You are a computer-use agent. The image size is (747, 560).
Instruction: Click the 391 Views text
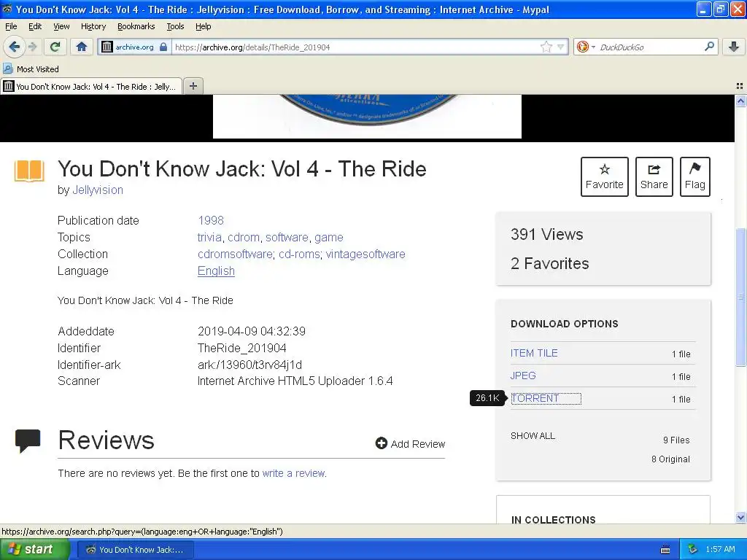coord(546,234)
